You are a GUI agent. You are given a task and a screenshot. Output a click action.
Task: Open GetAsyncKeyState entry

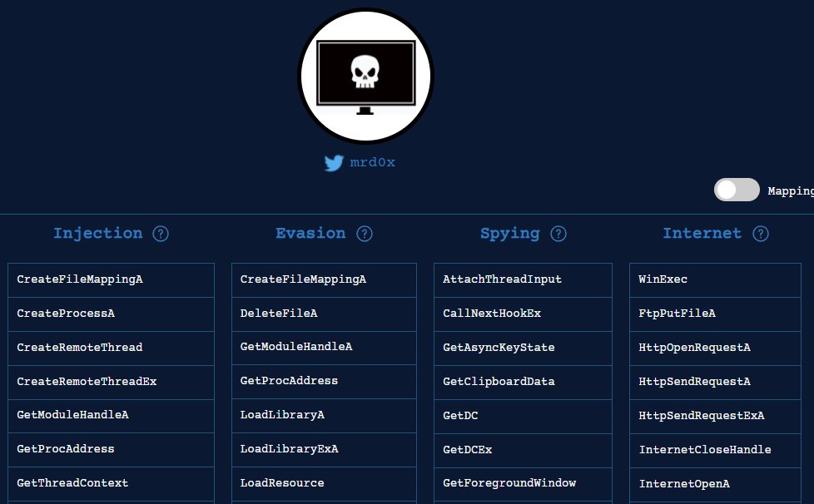click(523, 348)
